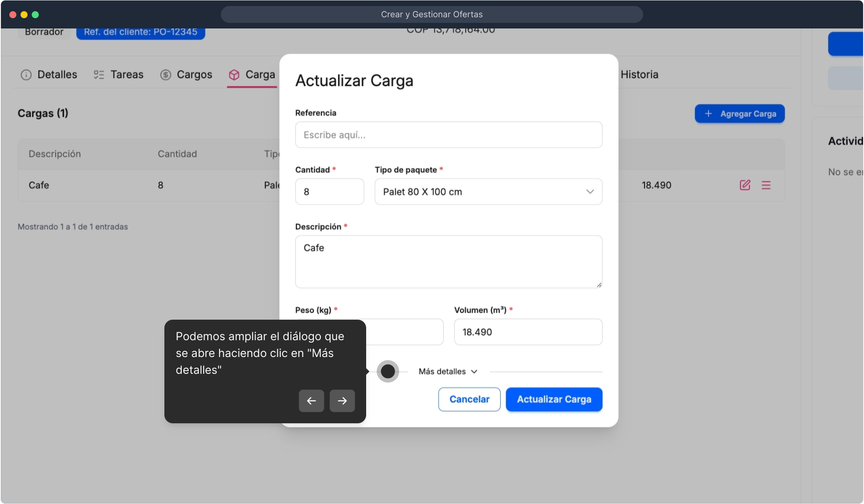
Task: Click the Cargas (1) heading
Action: point(43,113)
